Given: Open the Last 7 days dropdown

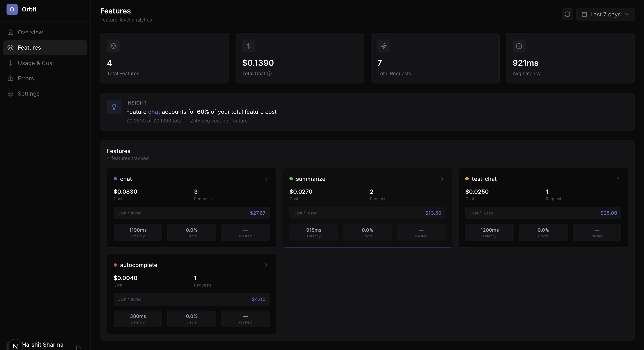Looking at the screenshot, I should [606, 14].
